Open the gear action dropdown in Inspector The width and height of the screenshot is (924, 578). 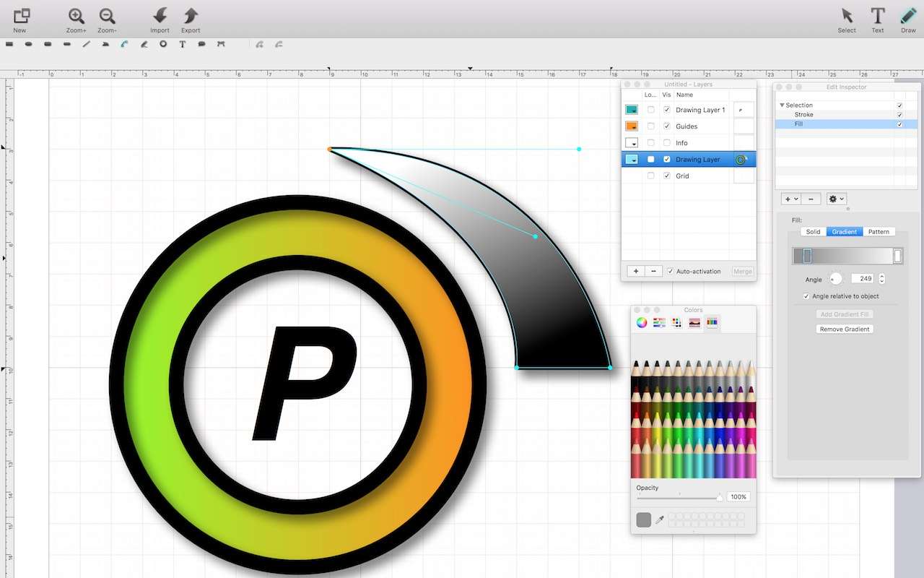tap(836, 199)
